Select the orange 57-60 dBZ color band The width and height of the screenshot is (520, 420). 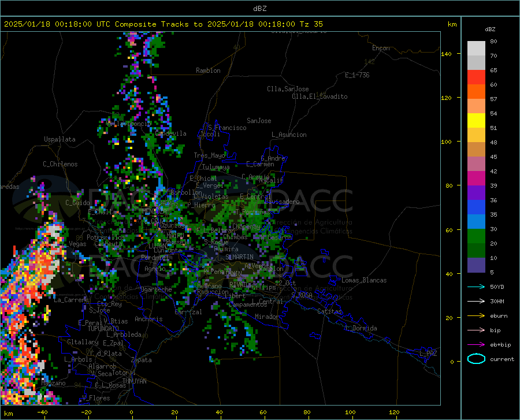(x=476, y=92)
